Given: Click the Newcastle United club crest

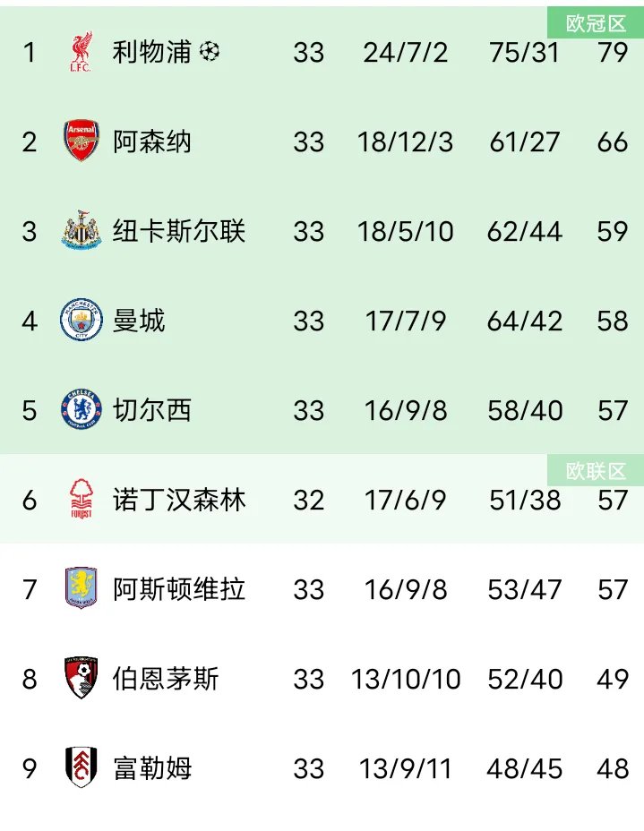Looking at the screenshot, I should point(82,230).
